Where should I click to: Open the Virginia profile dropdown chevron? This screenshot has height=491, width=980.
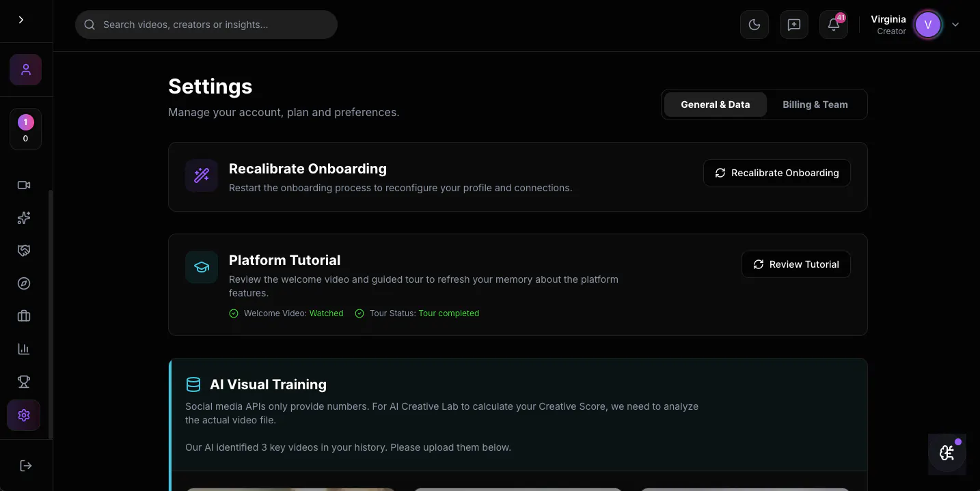tap(955, 25)
